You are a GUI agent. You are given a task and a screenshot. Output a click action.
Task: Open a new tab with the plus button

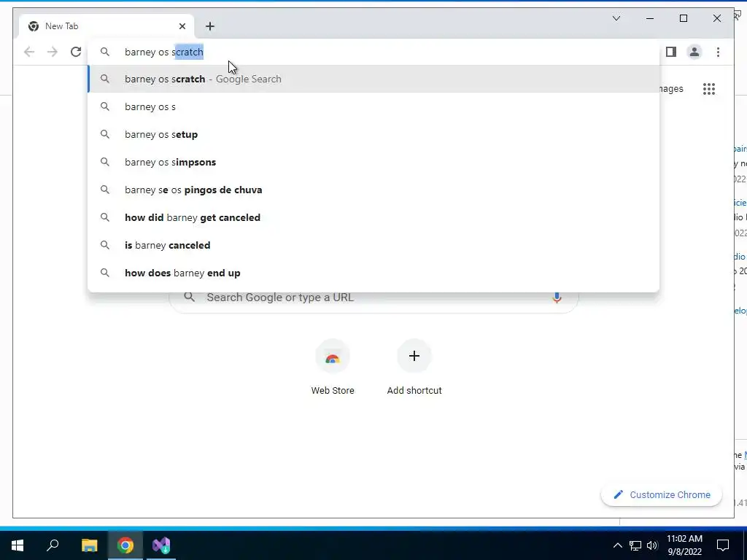pos(210,26)
